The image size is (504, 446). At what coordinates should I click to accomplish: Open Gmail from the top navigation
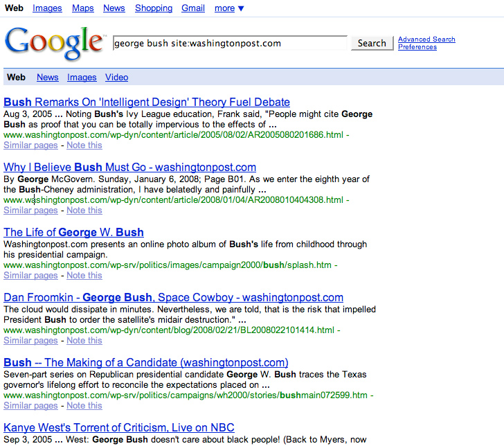193,8
